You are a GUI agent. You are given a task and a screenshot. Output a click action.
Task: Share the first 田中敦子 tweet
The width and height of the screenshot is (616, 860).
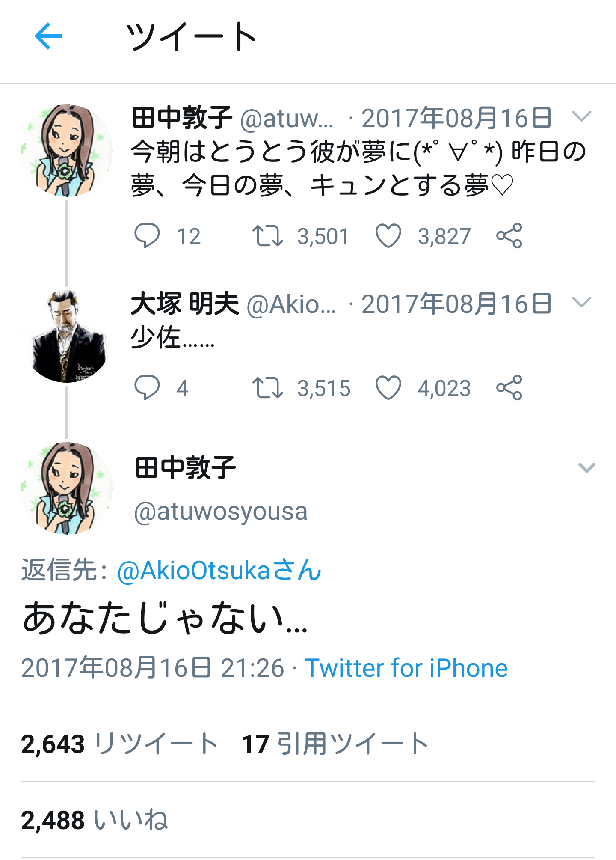point(509,235)
